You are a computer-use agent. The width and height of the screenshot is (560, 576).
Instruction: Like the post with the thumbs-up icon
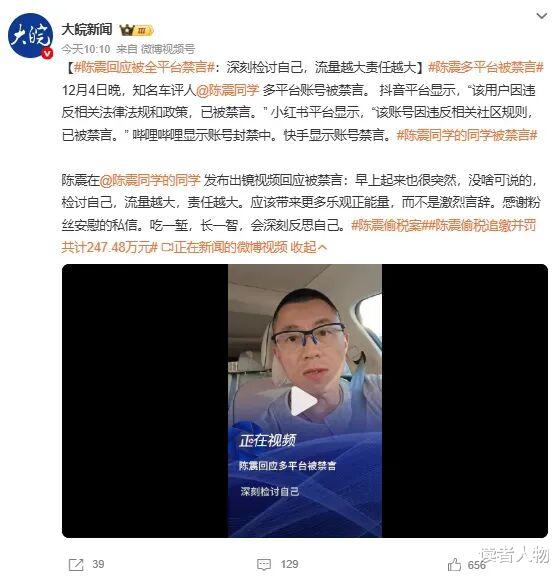coord(454,564)
